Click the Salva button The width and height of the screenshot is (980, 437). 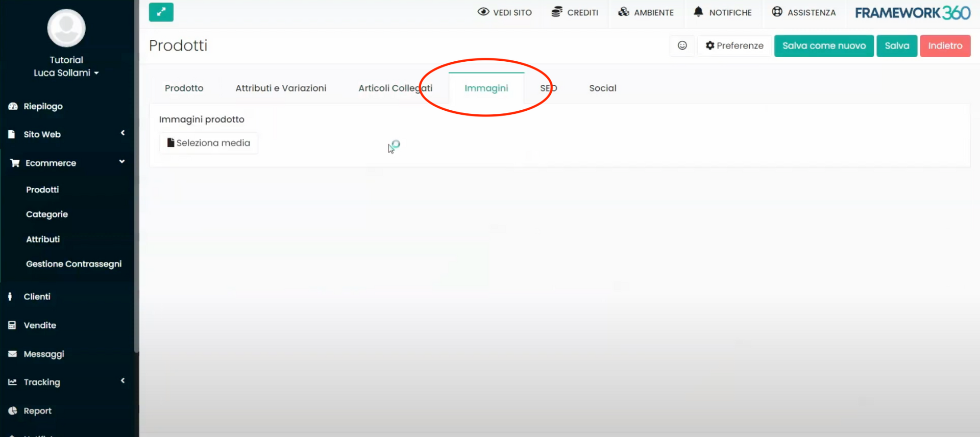pos(897,45)
